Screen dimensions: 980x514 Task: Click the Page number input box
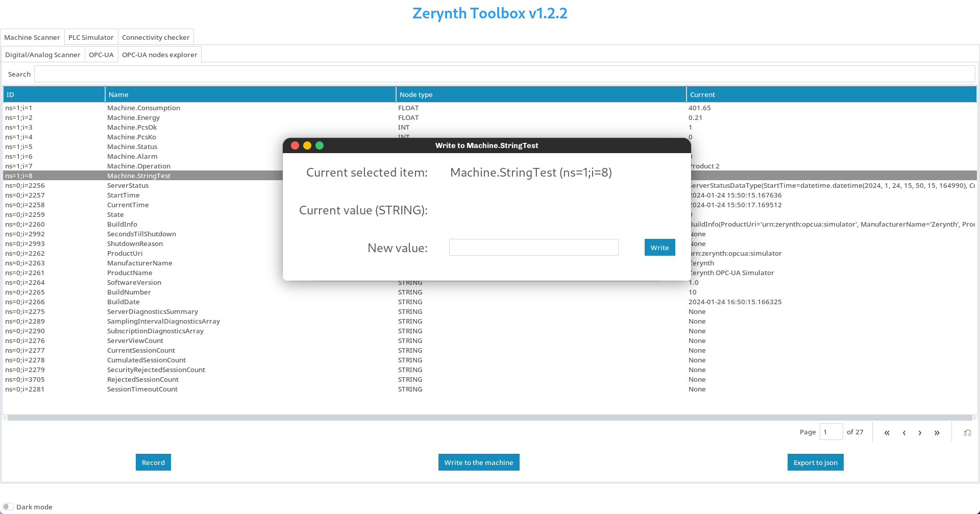[x=831, y=432]
